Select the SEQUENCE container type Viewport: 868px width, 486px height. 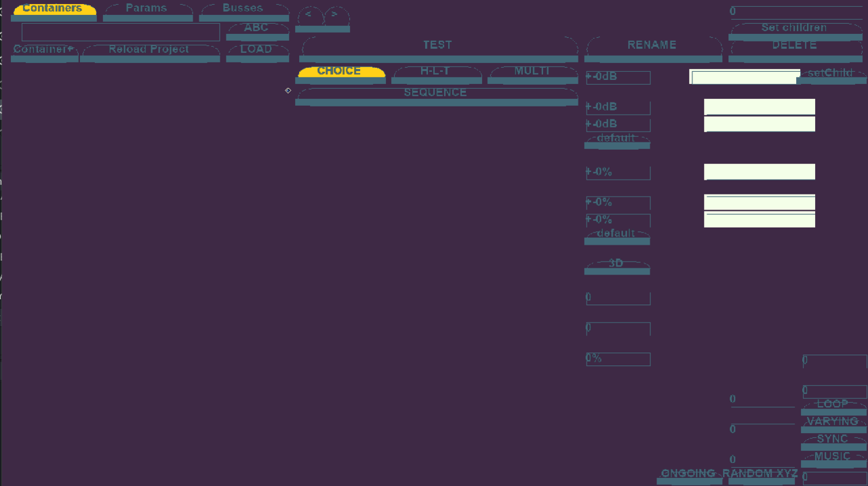pos(437,96)
